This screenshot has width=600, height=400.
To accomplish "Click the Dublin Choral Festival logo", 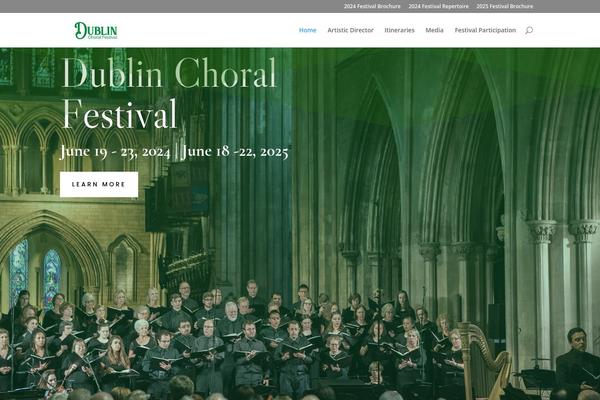I will tap(96, 31).
